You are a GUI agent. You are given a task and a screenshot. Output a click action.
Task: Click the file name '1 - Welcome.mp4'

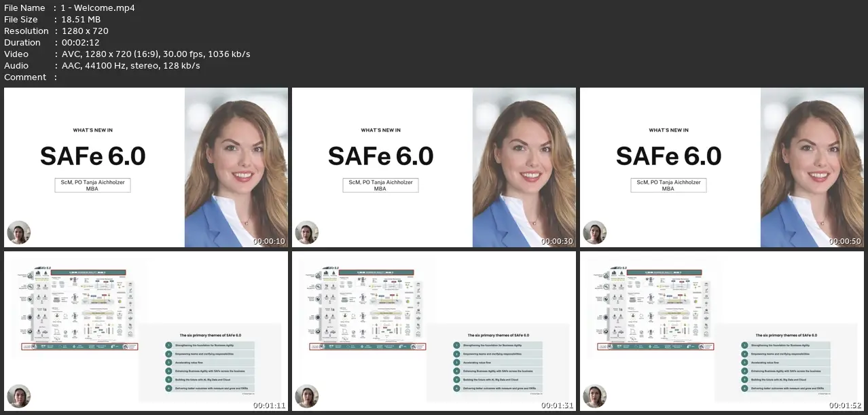(x=98, y=8)
